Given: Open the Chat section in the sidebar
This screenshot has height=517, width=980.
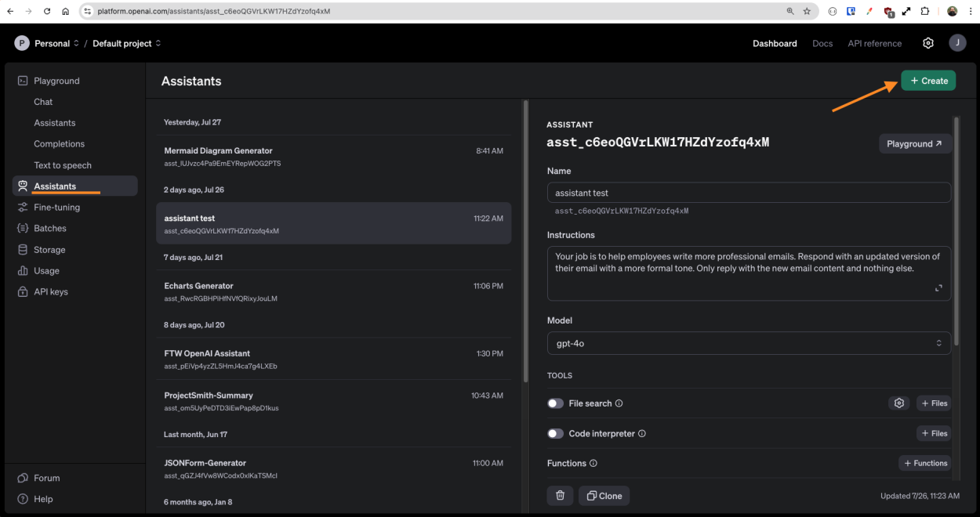Looking at the screenshot, I should [x=43, y=101].
